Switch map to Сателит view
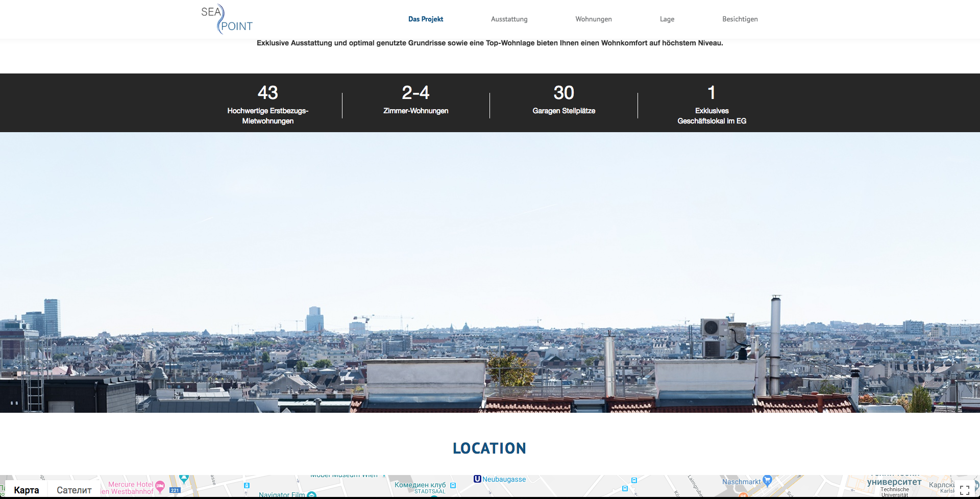 coord(74,490)
